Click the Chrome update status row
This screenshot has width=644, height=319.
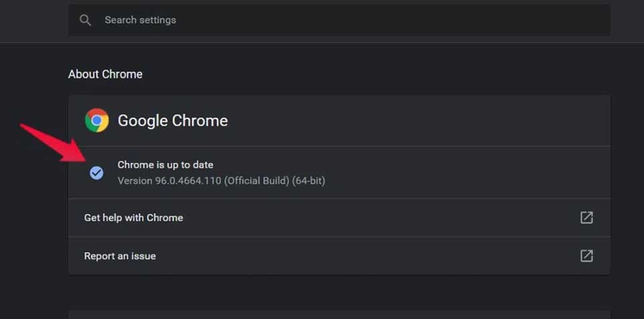click(x=339, y=173)
